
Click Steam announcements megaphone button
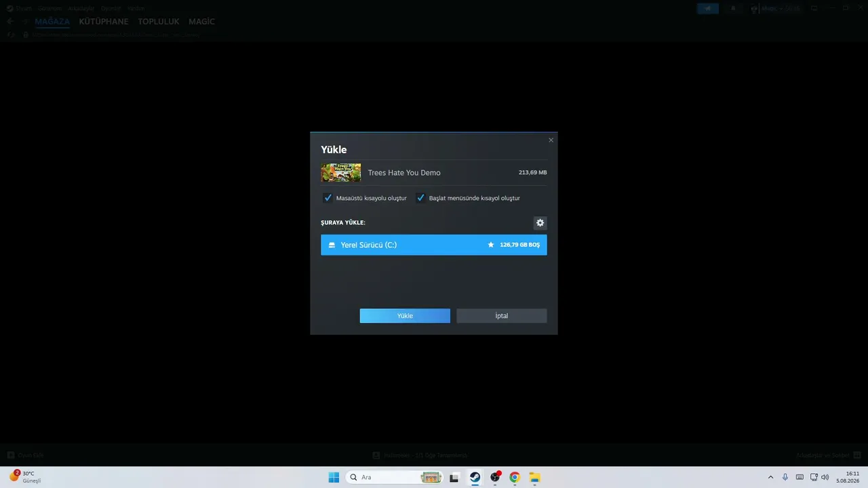point(708,8)
